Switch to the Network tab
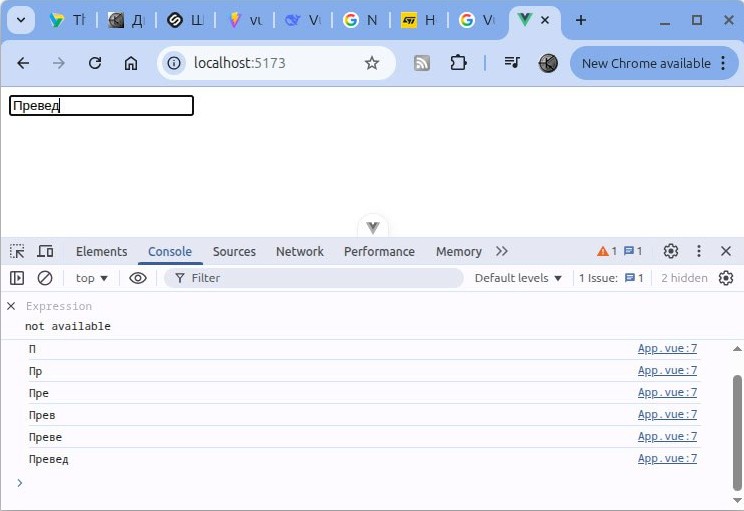The width and height of the screenshot is (744, 511). 300,251
